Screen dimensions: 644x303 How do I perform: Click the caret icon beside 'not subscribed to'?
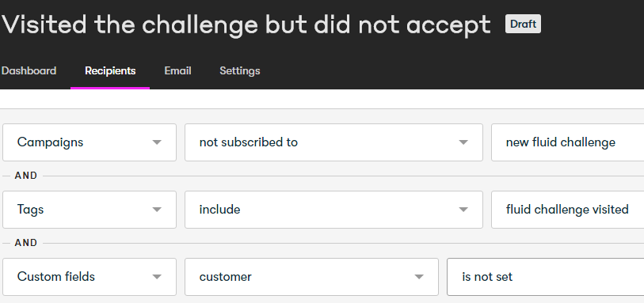(x=463, y=142)
